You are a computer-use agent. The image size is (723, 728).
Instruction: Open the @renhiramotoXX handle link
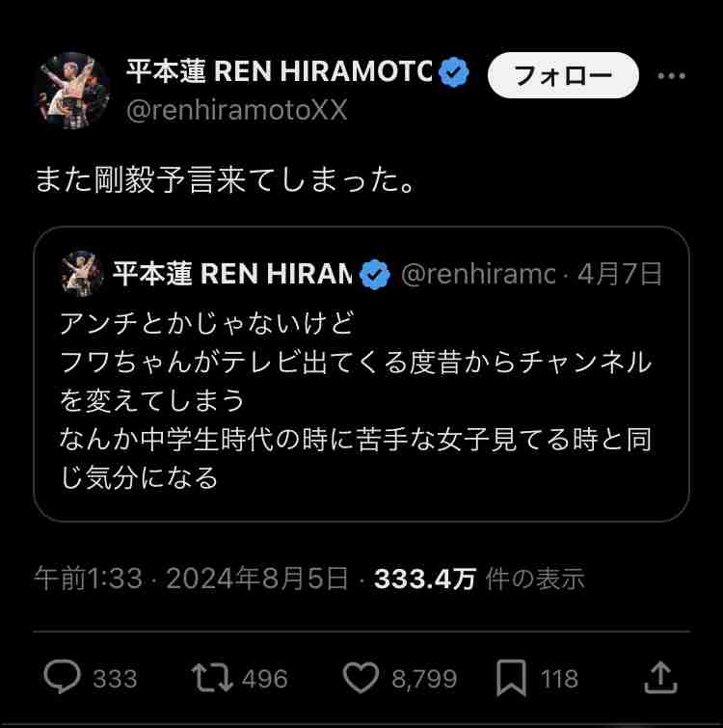tap(236, 111)
